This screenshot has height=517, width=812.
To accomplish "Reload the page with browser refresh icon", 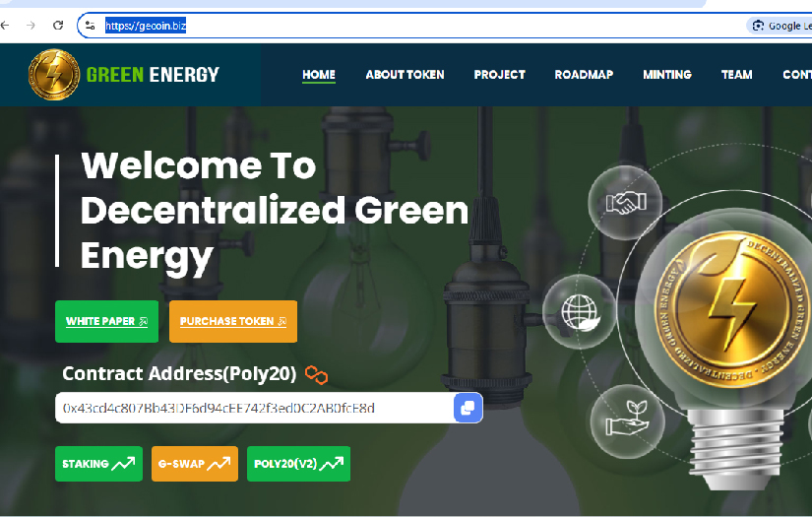I will click(58, 26).
